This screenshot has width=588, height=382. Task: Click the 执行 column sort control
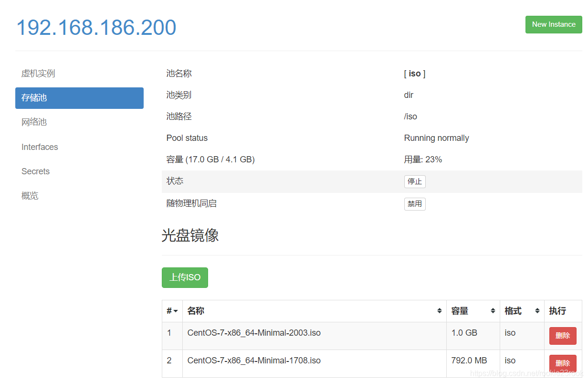point(557,311)
